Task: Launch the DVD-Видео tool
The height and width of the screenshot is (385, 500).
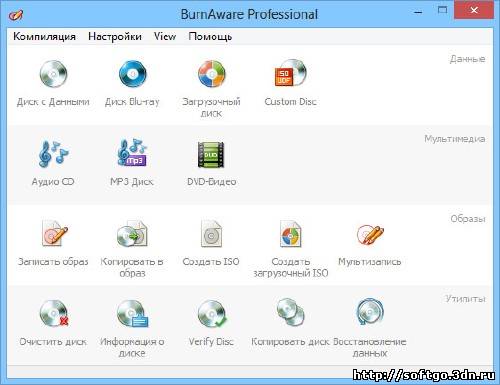Action: pos(211,154)
